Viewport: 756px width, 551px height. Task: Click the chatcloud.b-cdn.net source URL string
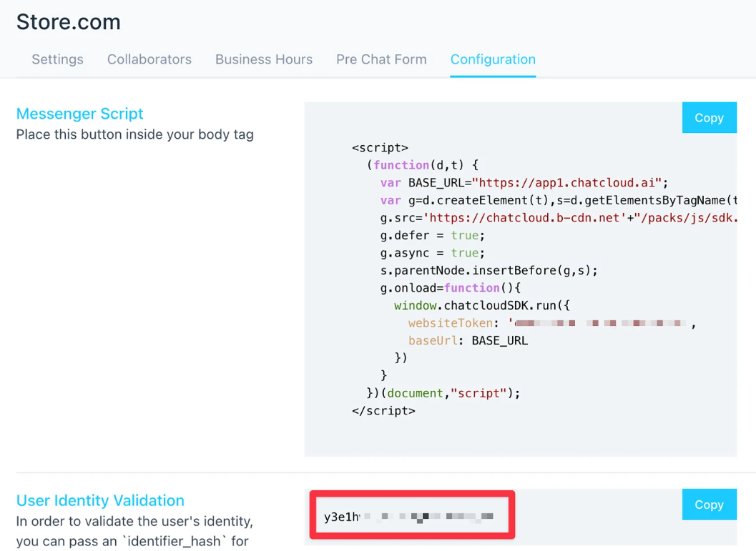coord(526,218)
